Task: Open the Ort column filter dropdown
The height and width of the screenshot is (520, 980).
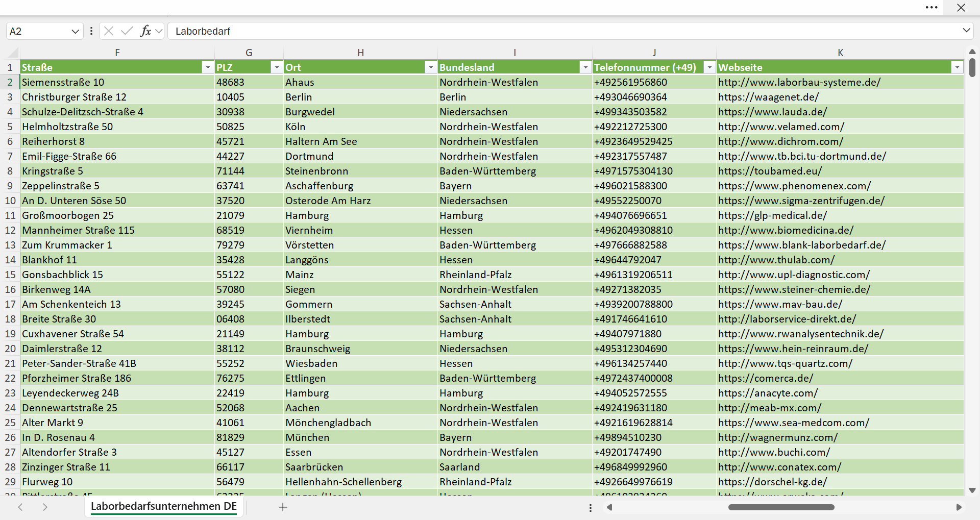Action: click(431, 67)
